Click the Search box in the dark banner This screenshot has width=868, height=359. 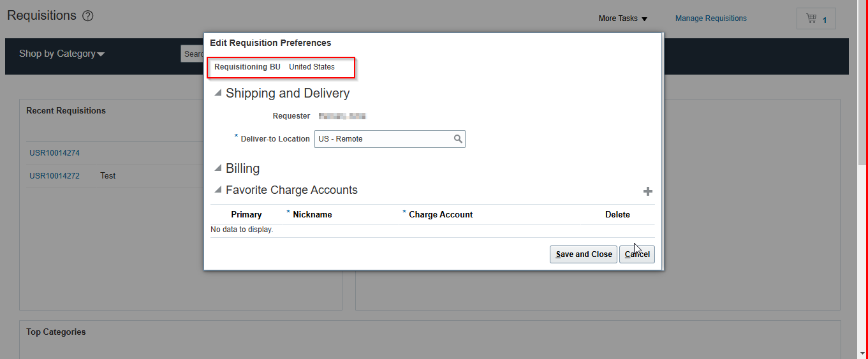coord(193,54)
